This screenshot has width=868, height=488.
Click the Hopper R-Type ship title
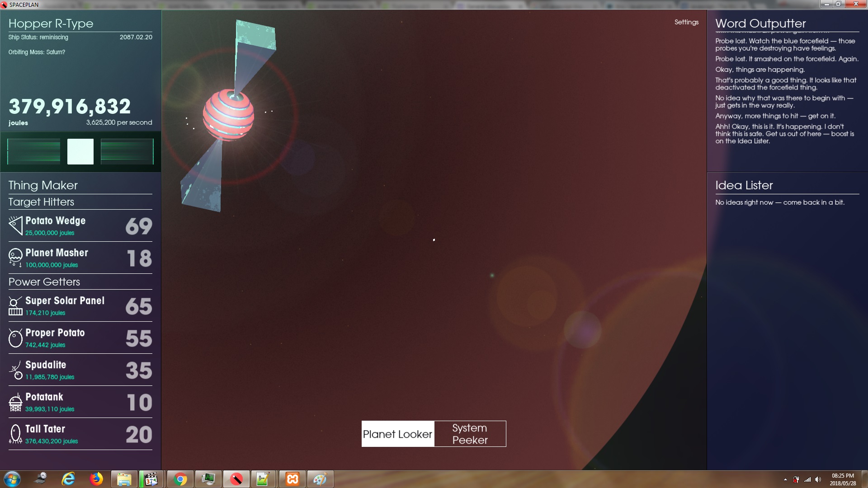click(x=51, y=23)
